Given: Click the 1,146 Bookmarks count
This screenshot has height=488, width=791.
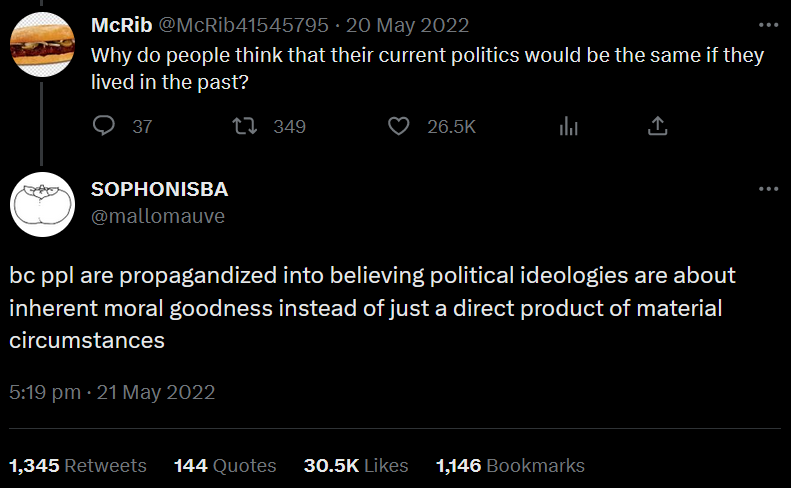Looking at the screenshot, I should tap(510, 465).
